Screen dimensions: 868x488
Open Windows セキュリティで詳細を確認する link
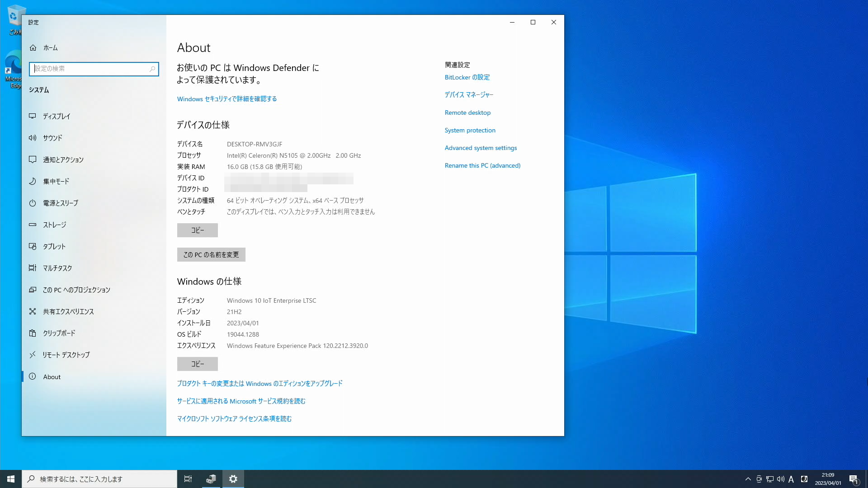(x=227, y=99)
